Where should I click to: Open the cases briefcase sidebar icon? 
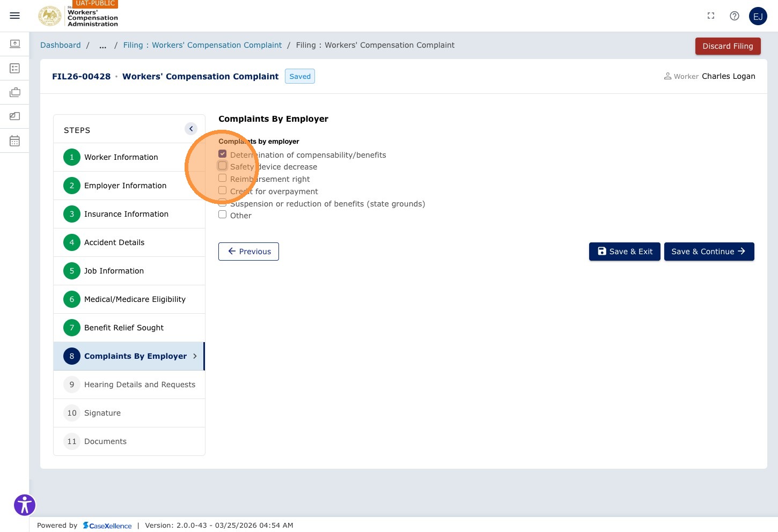click(x=15, y=92)
